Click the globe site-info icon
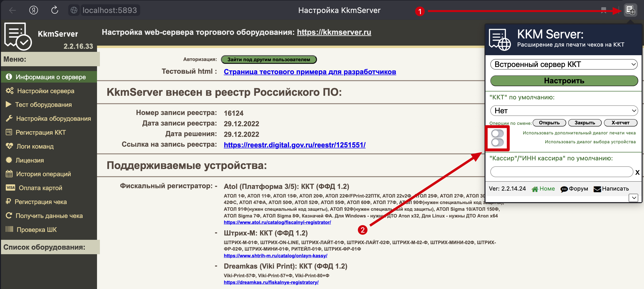The height and width of the screenshot is (289, 644). click(x=74, y=10)
